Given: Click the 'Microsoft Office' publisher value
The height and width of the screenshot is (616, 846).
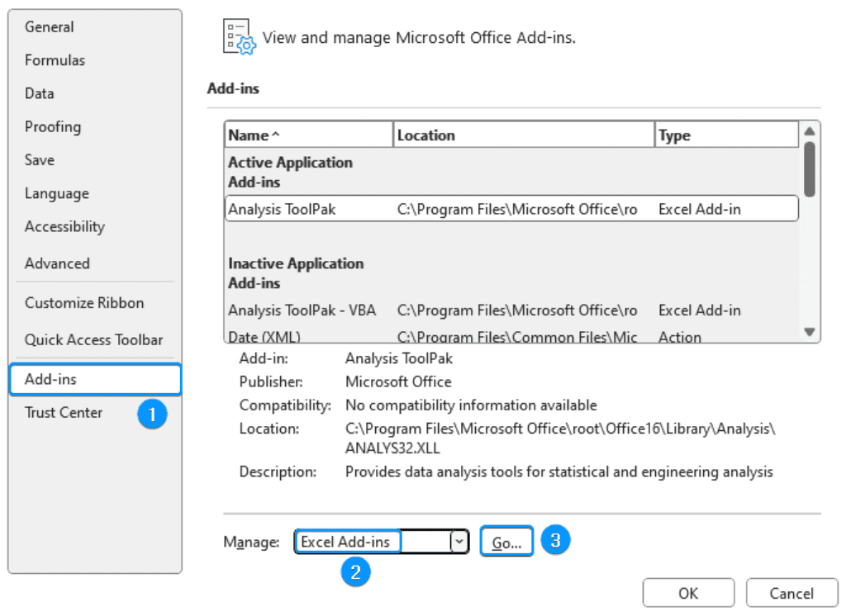Looking at the screenshot, I should [x=398, y=381].
